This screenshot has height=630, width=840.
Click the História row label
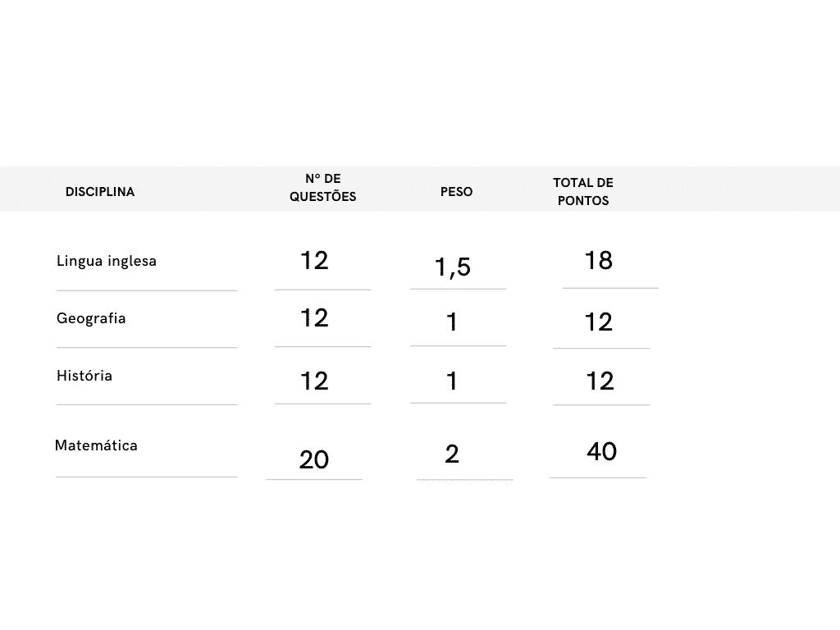click(x=84, y=376)
